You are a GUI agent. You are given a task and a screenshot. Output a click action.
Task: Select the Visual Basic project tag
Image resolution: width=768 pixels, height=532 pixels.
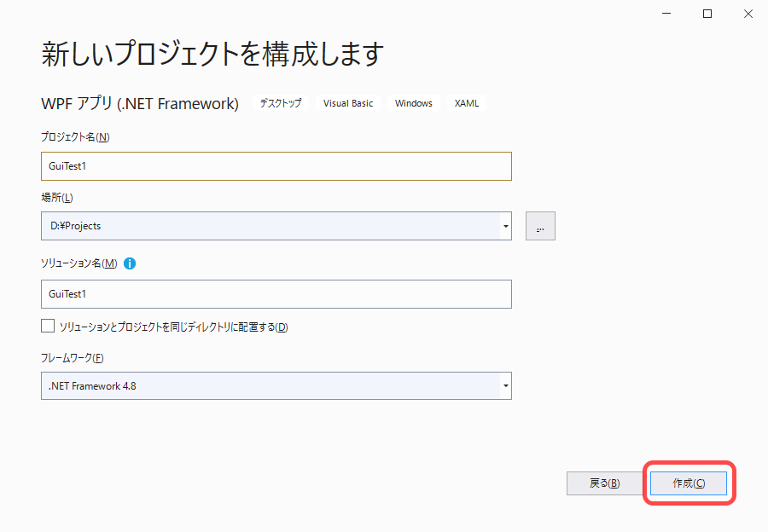(x=347, y=102)
